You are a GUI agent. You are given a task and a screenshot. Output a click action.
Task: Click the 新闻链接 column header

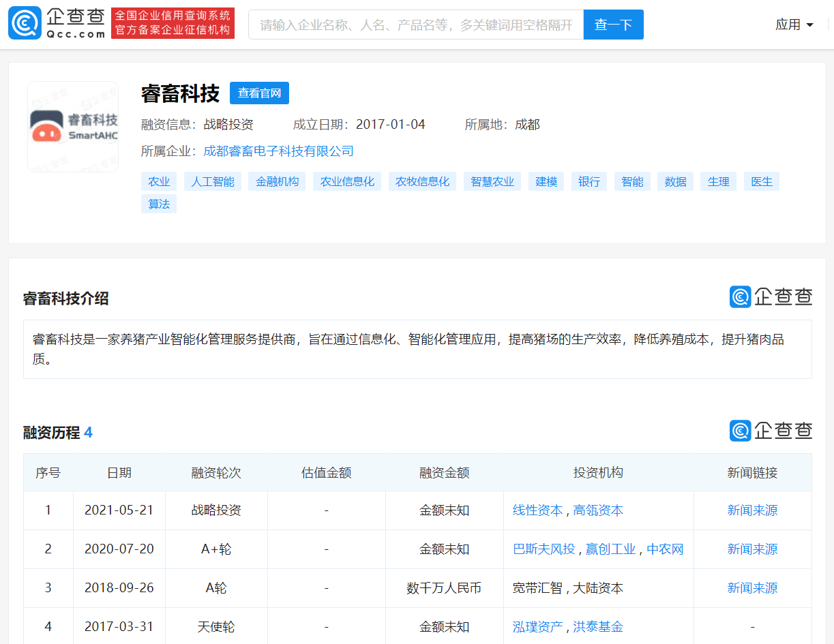pos(753,472)
